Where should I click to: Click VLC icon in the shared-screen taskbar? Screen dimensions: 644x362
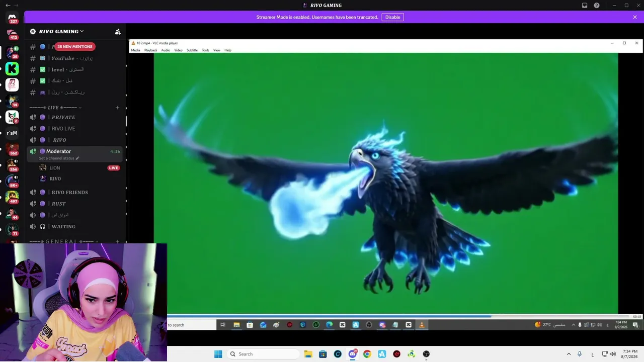tap(422, 325)
